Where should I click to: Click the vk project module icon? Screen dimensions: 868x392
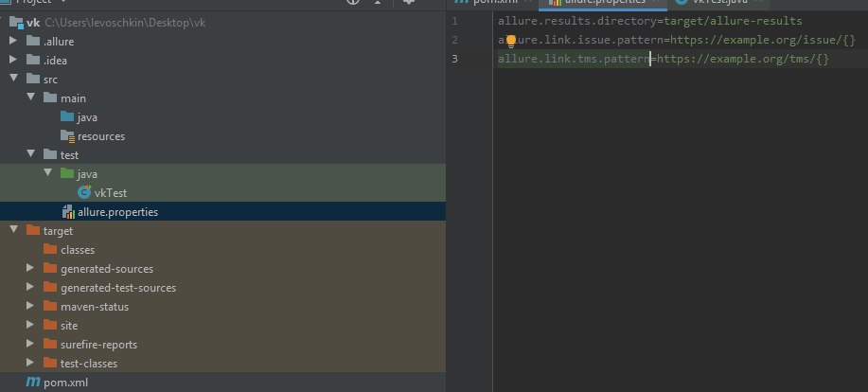[17, 23]
